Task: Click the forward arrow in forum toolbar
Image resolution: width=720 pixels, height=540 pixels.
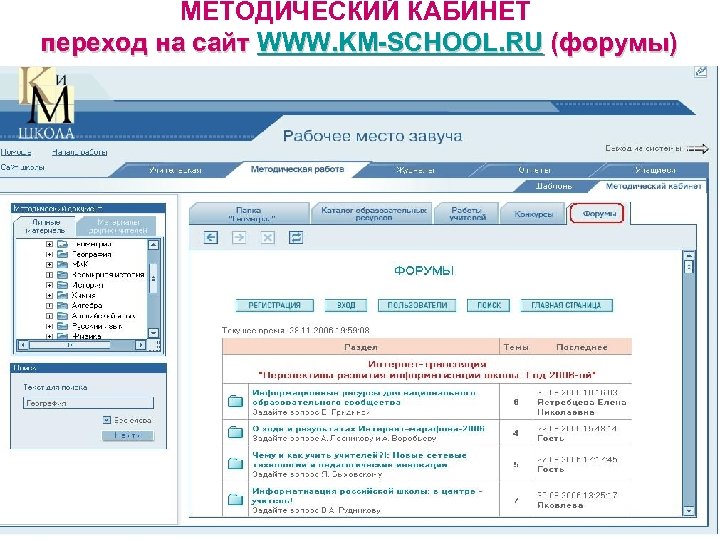Action: [x=239, y=237]
